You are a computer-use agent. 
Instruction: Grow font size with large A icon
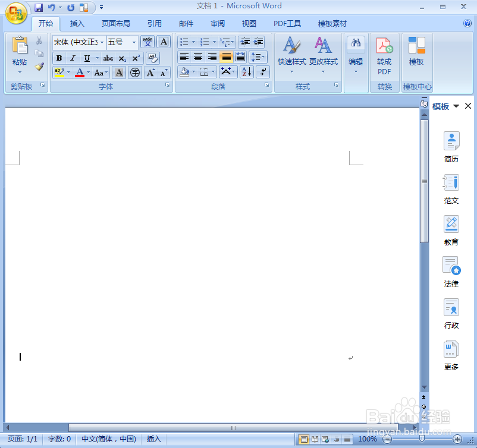point(150,72)
